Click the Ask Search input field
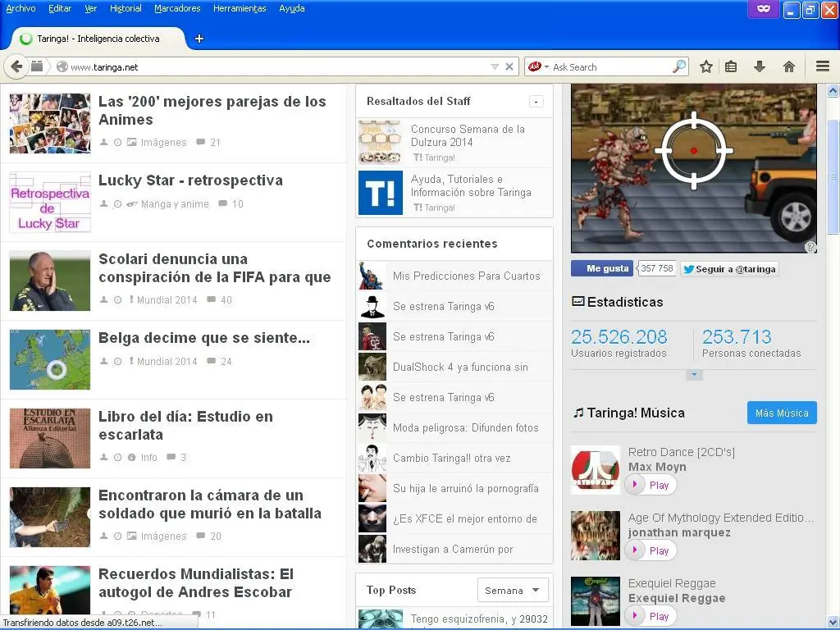 click(x=611, y=67)
